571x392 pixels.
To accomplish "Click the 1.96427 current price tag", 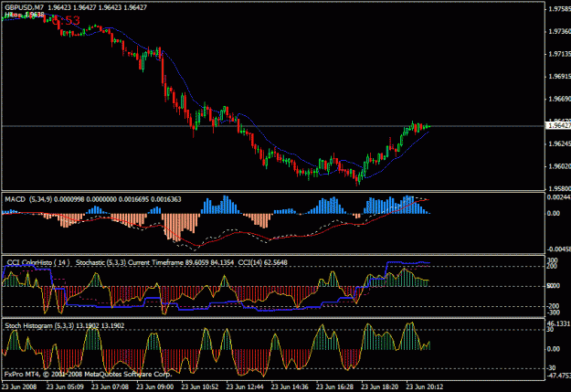I will tap(558, 126).
